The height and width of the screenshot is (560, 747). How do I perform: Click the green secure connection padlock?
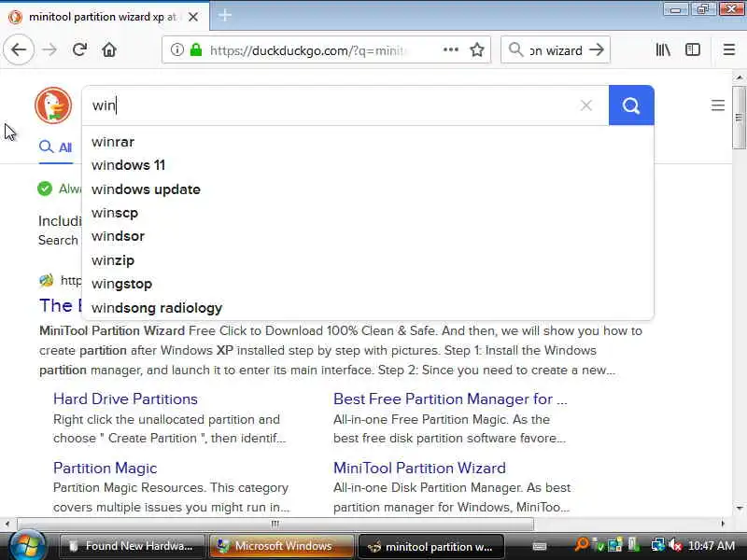pos(196,49)
